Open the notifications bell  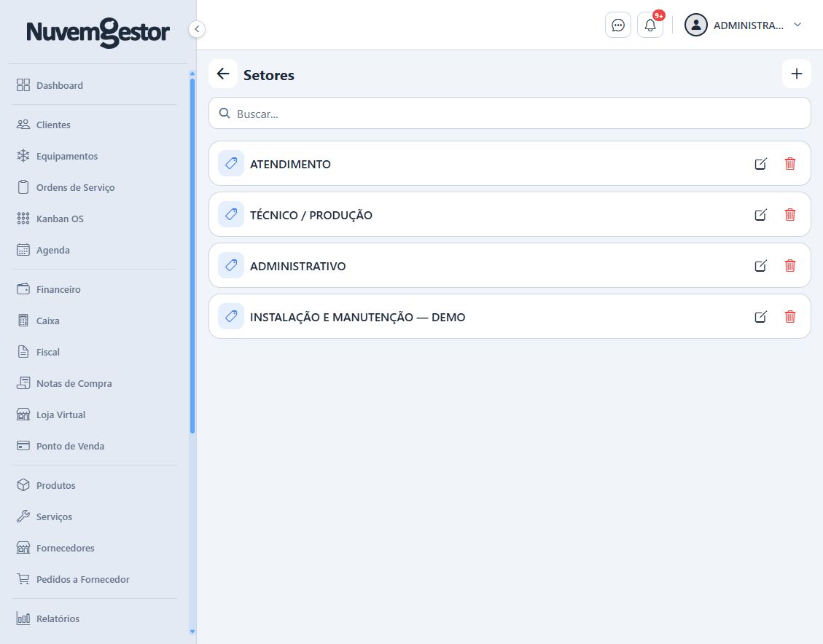650,25
